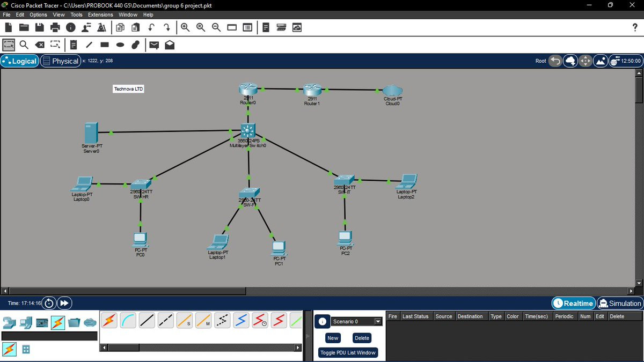
Task: Click the New scenario button
Action: [333, 338]
